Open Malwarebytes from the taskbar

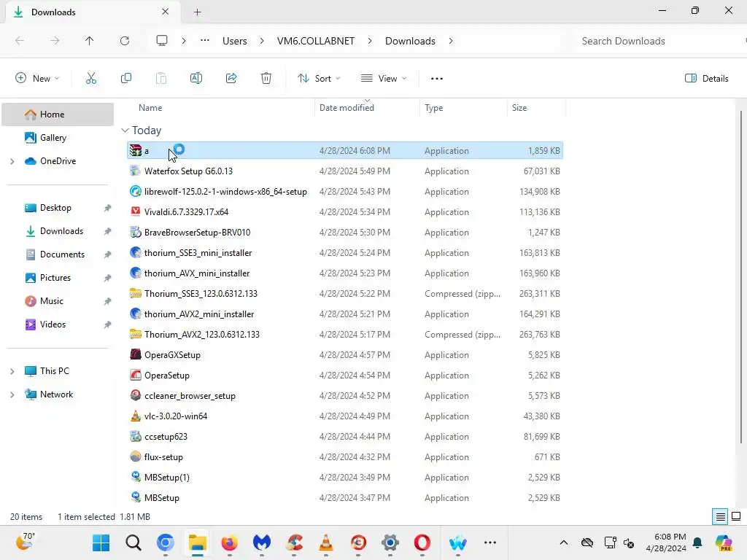262,542
